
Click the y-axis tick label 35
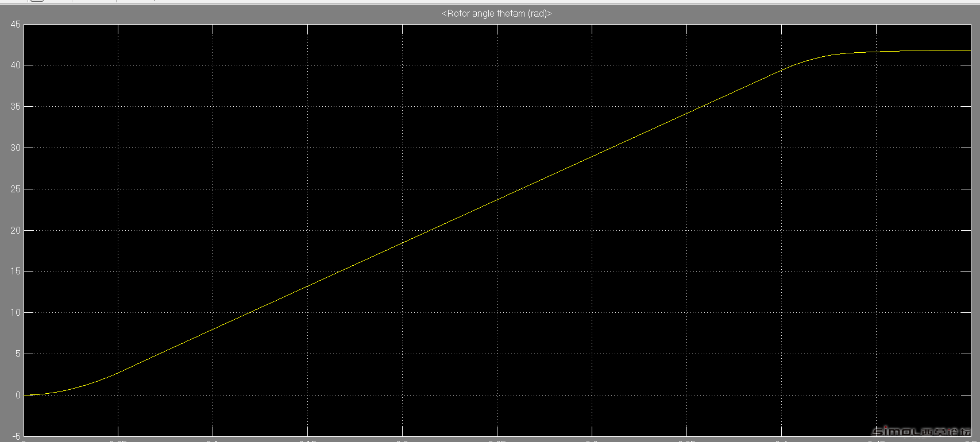(x=15, y=107)
